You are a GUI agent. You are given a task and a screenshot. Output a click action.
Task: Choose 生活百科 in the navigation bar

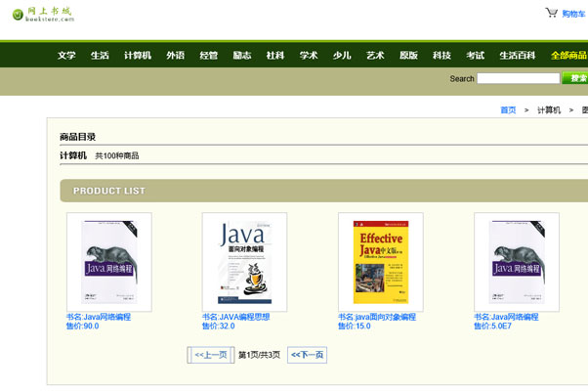[x=518, y=56]
